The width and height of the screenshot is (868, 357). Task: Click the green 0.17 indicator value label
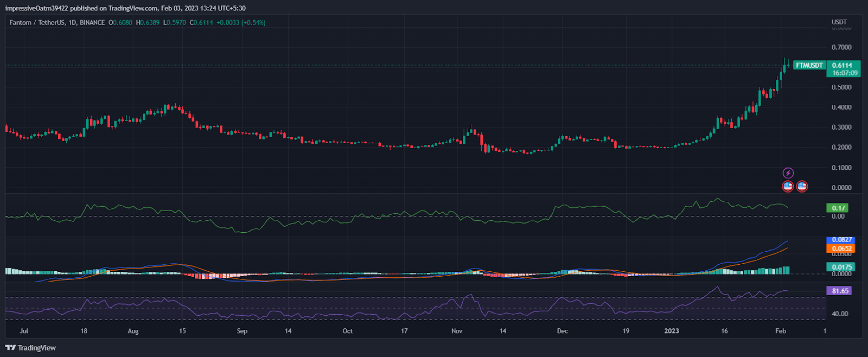point(839,208)
